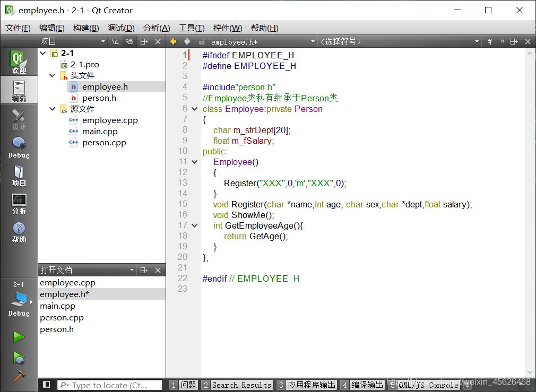The width and height of the screenshot is (536, 392).
Task: Open the Help (帮助) menu
Action: click(265, 28)
